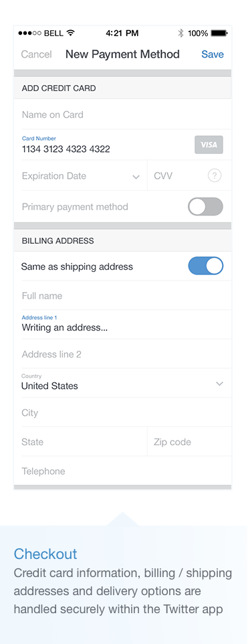Select United States country field
This screenshot has height=644, width=248.
(122, 383)
